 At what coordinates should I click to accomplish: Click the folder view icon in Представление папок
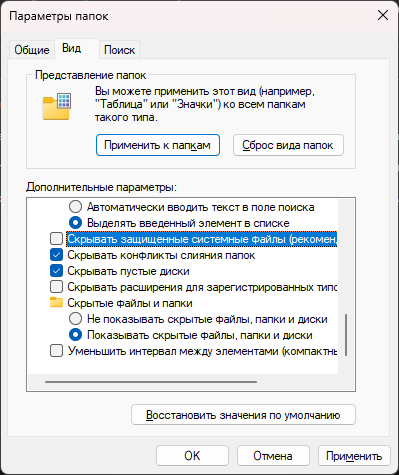57,106
